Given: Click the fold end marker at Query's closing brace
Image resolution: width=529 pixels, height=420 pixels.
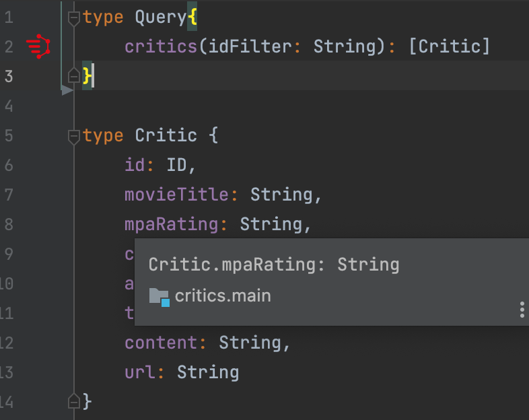Looking at the screenshot, I should tap(74, 74).
